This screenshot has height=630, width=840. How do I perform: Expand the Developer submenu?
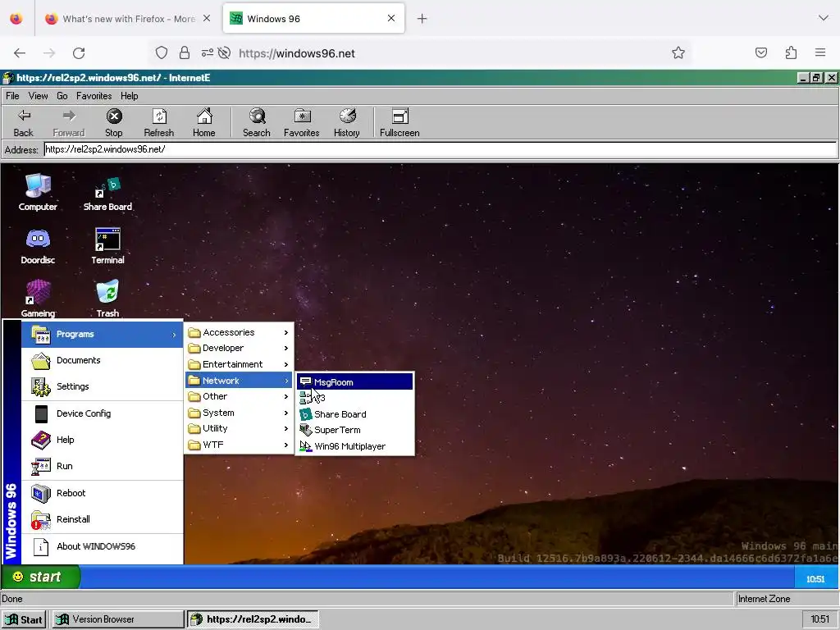tap(239, 348)
